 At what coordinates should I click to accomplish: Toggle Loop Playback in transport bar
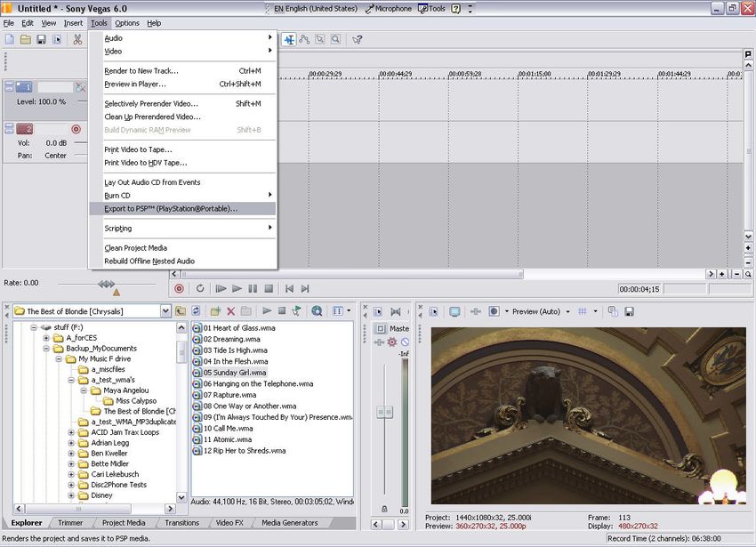tap(200, 288)
